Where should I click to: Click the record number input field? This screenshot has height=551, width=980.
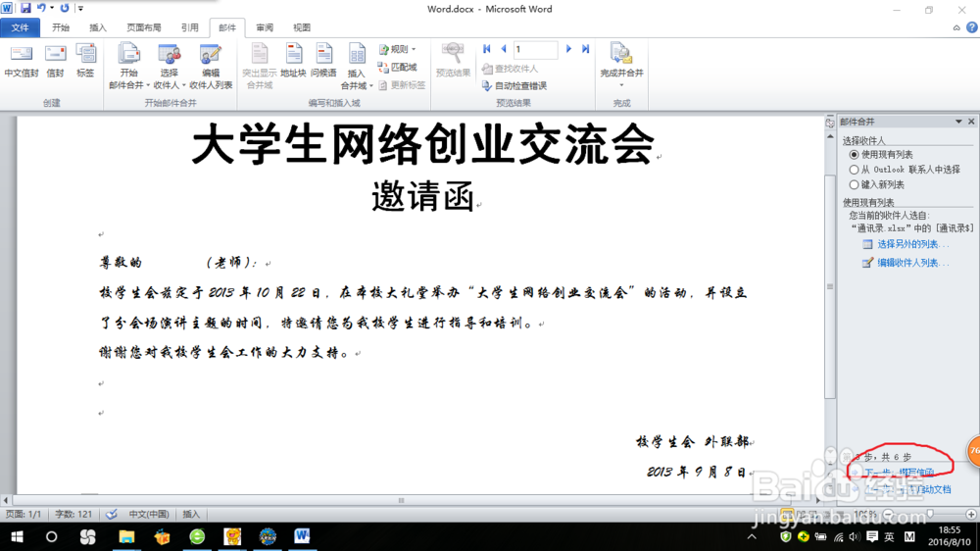click(536, 49)
